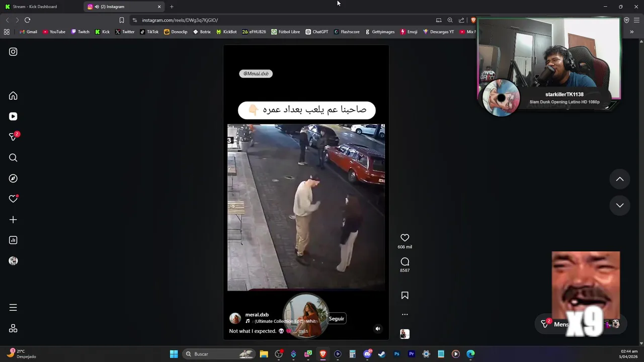Go to the previous reel, up chevron
644x362 pixels.
click(x=620, y=179)
